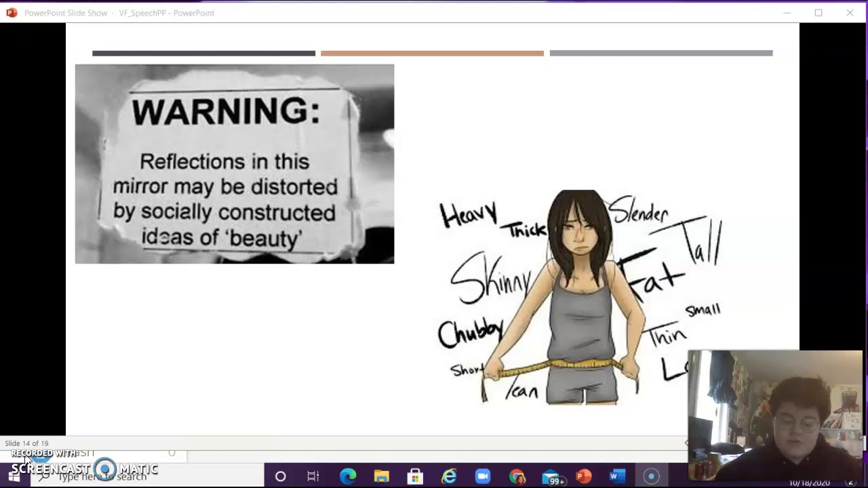Click the taskbar search box

coord(146,476)
